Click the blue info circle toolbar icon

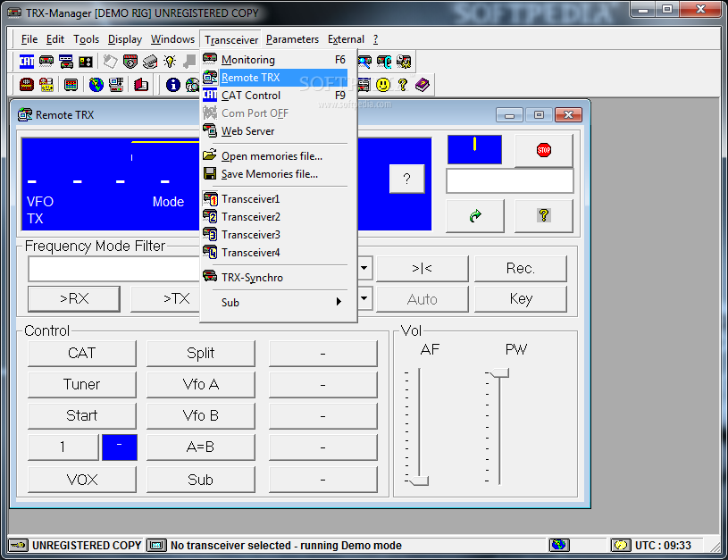pos(172,85)
